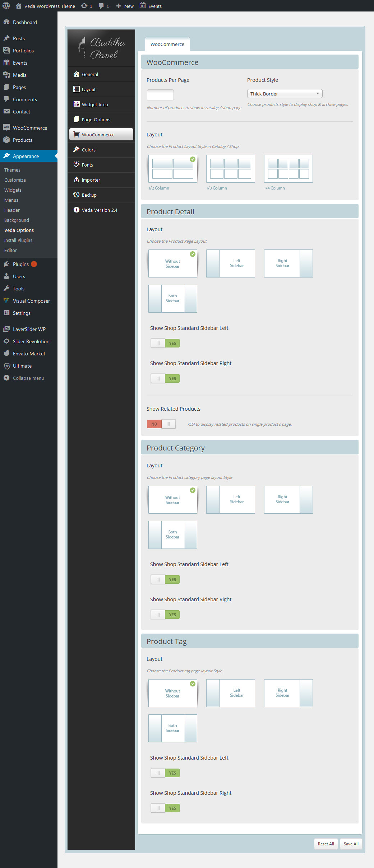Choose the 1/3 Column layout thumbnail
The height and width of the screenshot is (868, 374).
(x=231, y=169)
